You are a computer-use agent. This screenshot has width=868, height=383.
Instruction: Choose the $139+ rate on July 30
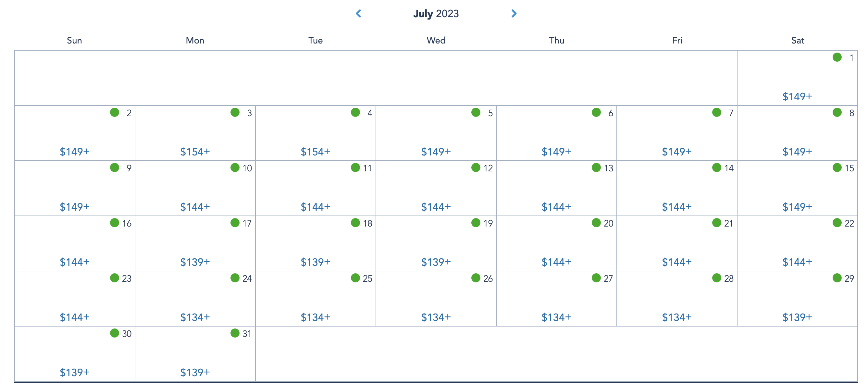pos(74,373)
